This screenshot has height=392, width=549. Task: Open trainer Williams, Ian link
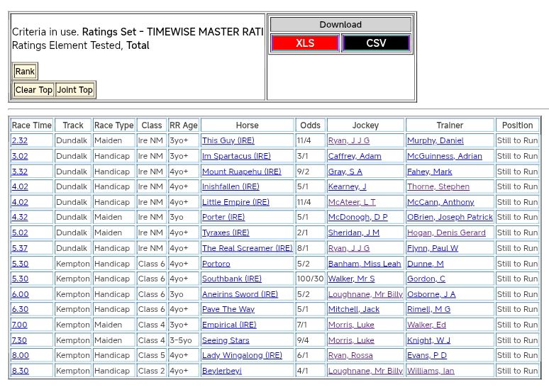click(x=431, y=371)
